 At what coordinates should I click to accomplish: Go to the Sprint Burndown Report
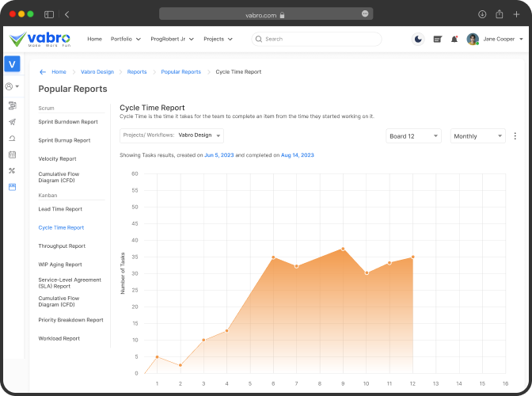click(x=68, y=122)
